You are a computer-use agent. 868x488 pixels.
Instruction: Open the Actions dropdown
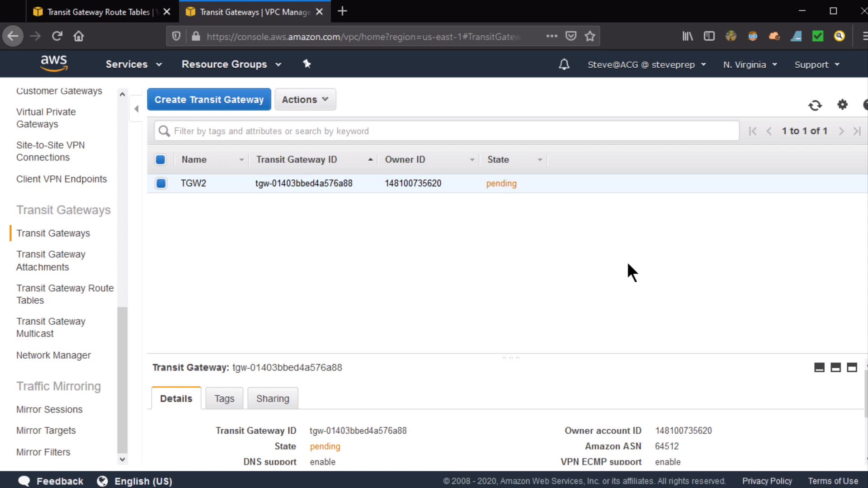(x=305, y=99)
